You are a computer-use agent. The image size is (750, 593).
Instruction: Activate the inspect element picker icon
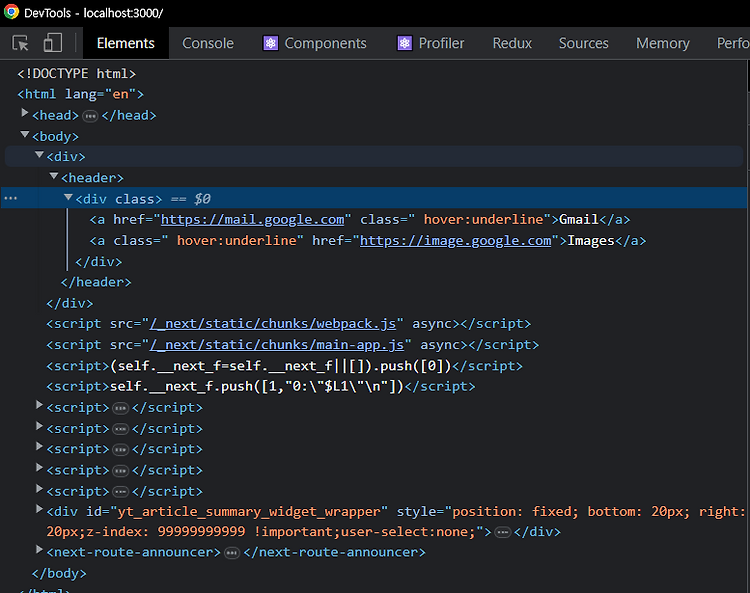20,43
